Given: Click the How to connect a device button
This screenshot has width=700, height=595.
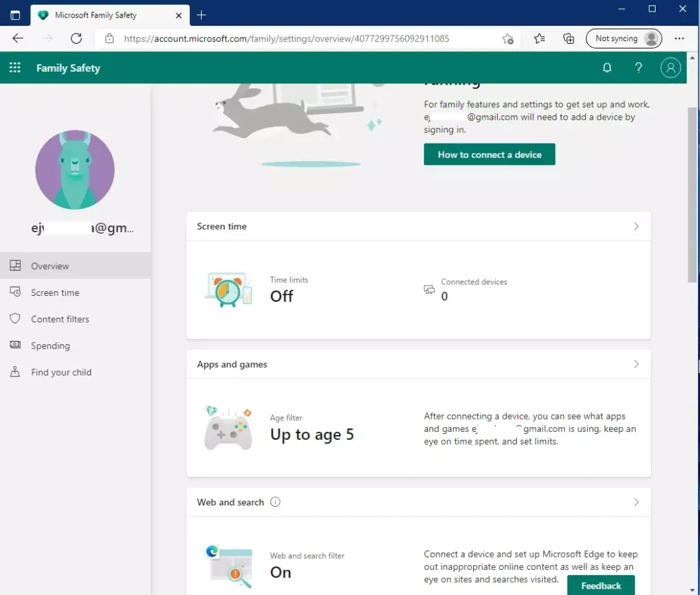Looking at the screenshot, I should click(489, 154).
